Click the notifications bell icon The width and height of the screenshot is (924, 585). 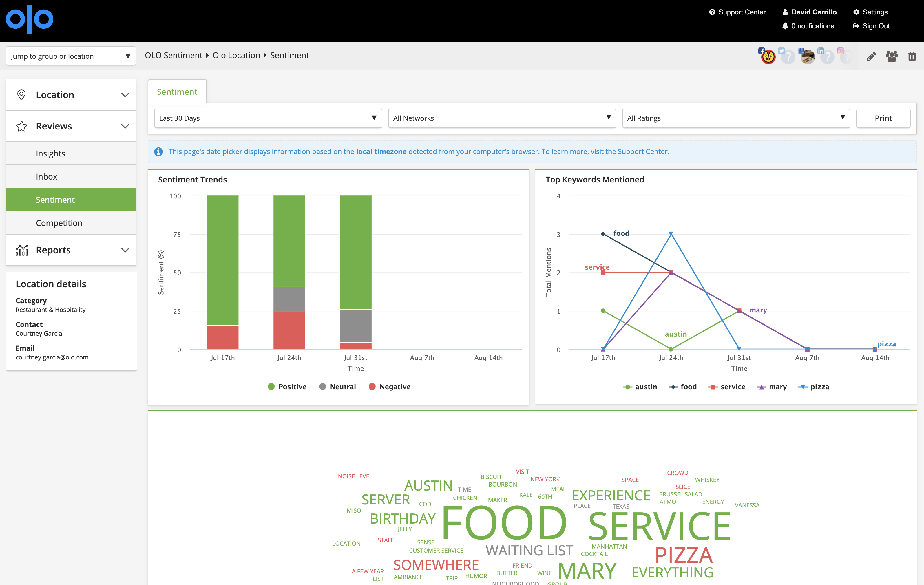click(785, 26)
